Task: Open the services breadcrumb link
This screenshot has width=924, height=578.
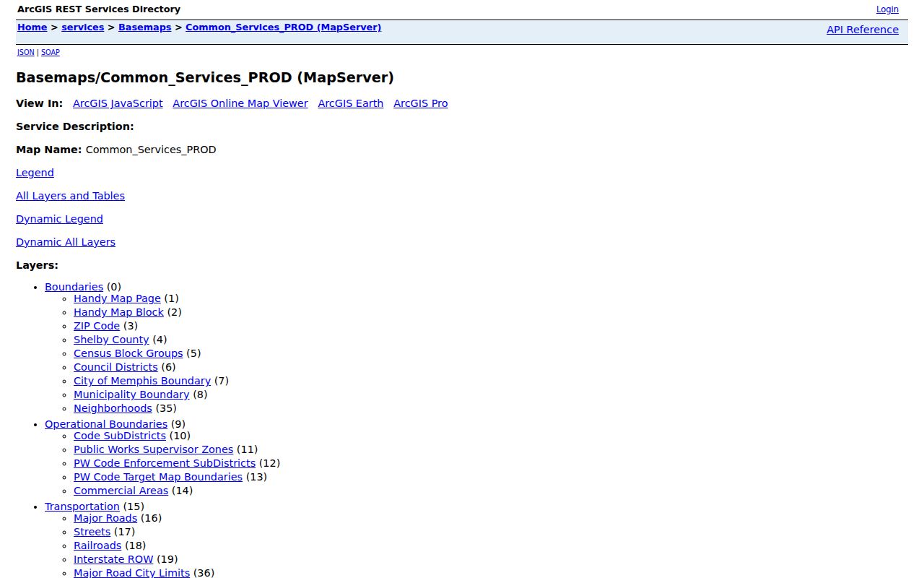Action: click(x=83, y=27)
